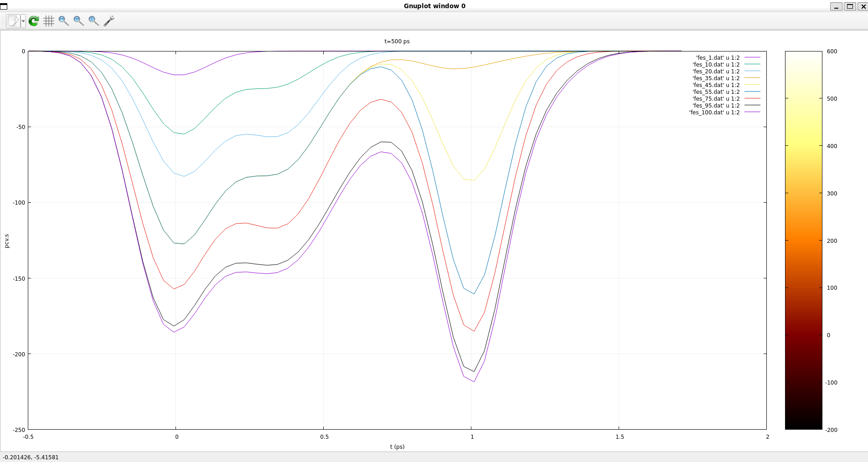Click the y-axis tick label '-150'

(19, 278)
